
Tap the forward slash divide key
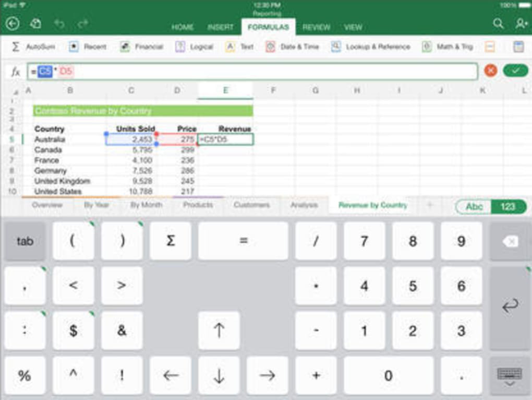click(x=316, y=241)
